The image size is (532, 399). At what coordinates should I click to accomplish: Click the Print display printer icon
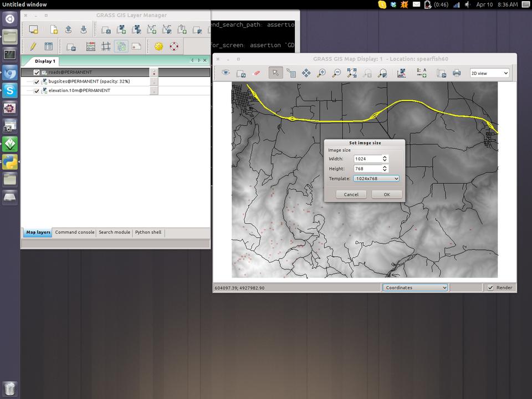(x=457, y=73)
